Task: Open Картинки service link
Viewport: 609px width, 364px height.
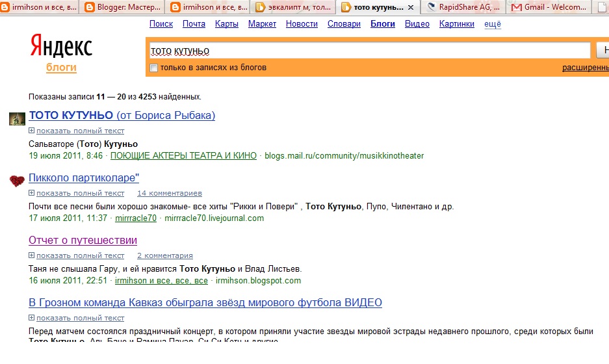Action: tap(457, 24)
